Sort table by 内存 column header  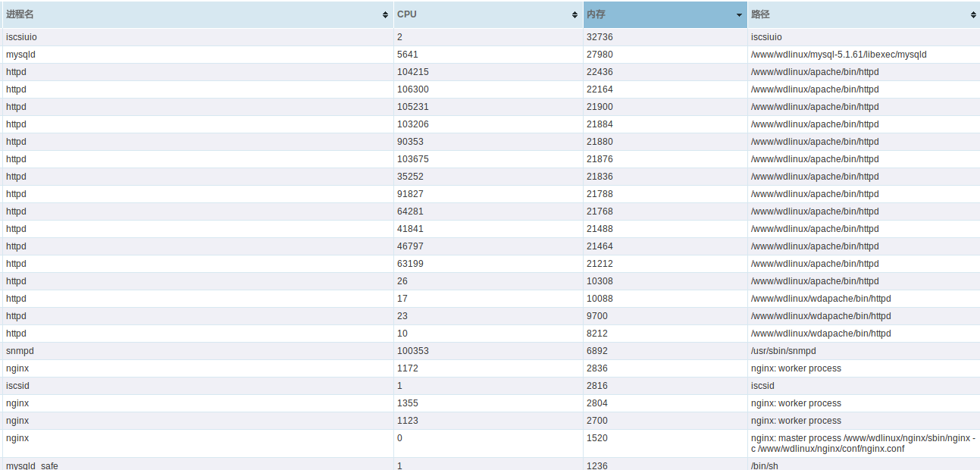665,14
